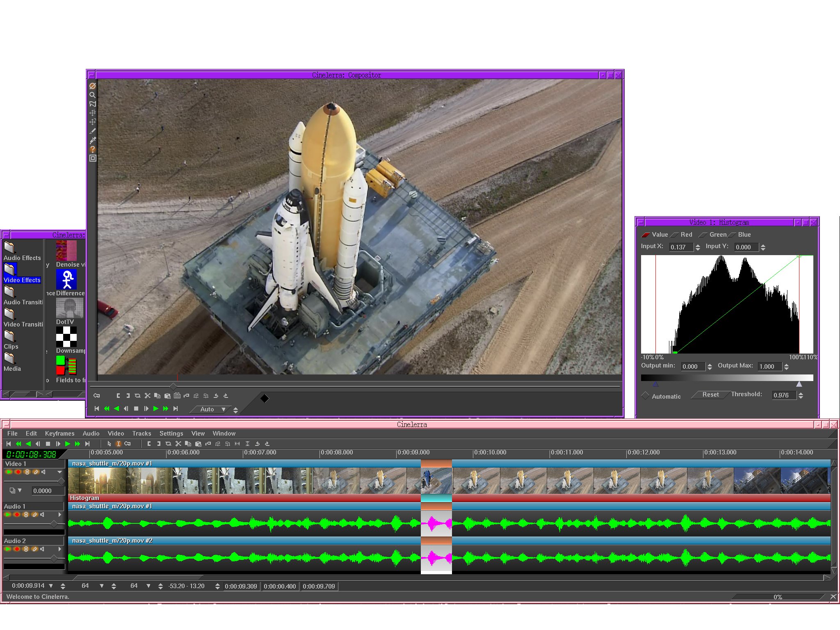The height and width of the screenshot is (630, 840).
Task: Select I-beam cut-and-paste mode in main toolbar
Action: pos(118,444)
